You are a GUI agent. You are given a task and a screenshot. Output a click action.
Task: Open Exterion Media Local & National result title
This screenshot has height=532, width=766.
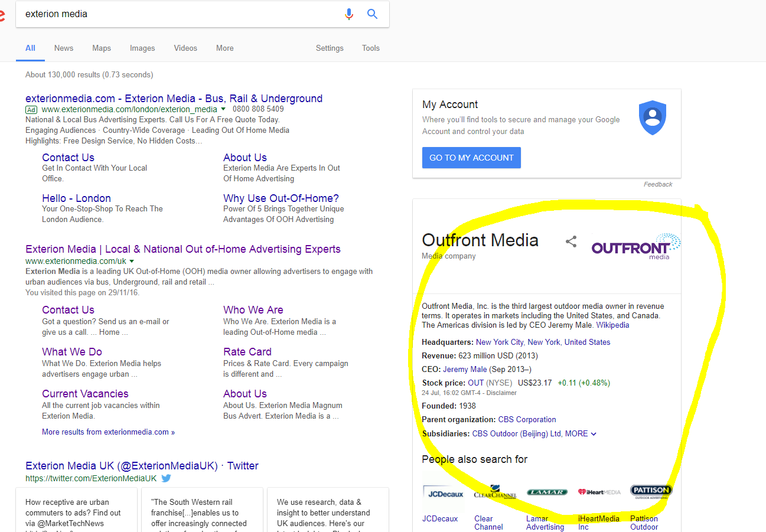(x=183, y=249)
